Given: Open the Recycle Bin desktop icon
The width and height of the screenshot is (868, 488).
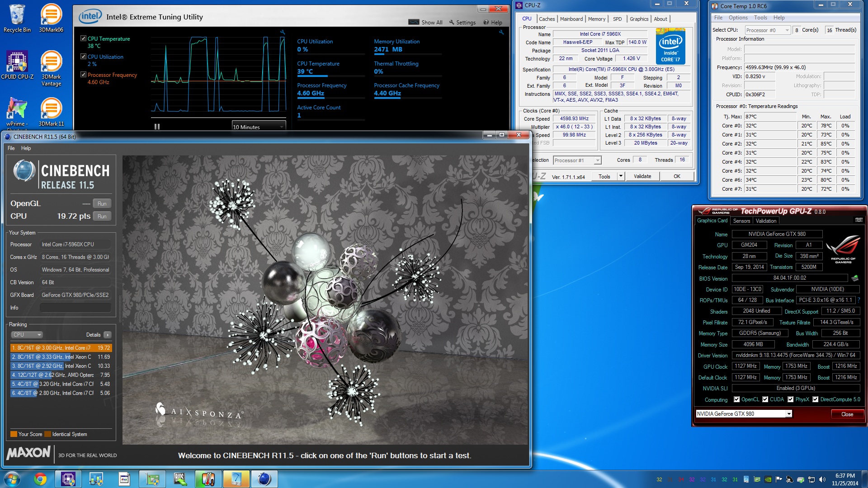Looking at the screenshot, I should [17, 19].
